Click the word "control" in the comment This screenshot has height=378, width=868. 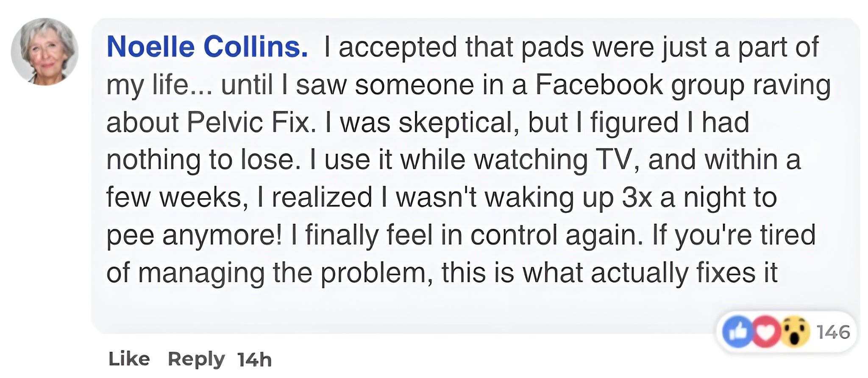[x=514, y=235]
